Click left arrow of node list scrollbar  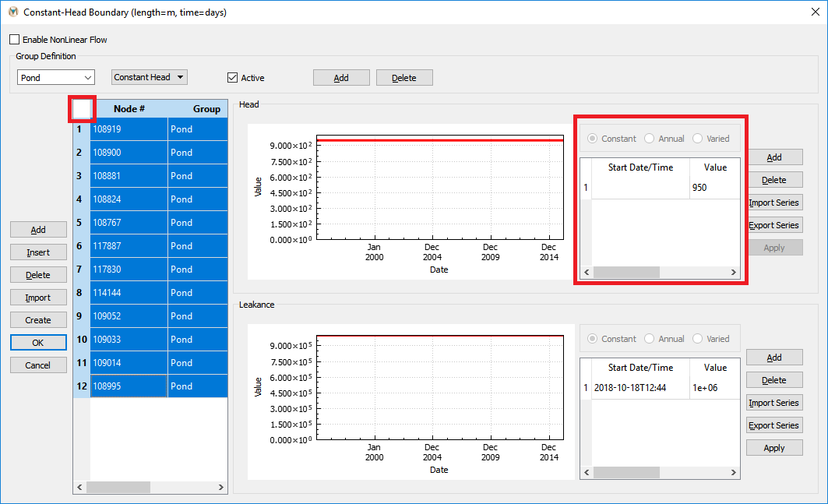coord(79,487)
